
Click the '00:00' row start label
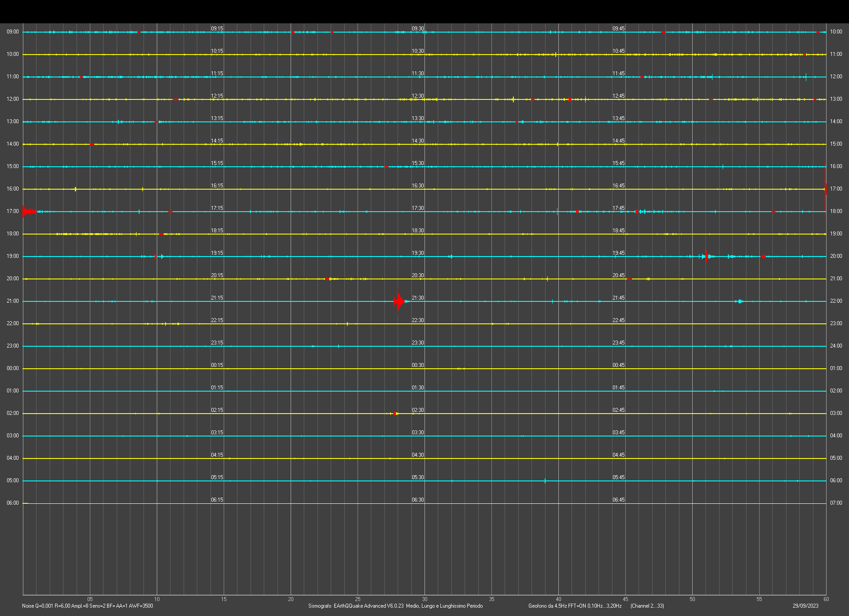[x=13, y=368]
